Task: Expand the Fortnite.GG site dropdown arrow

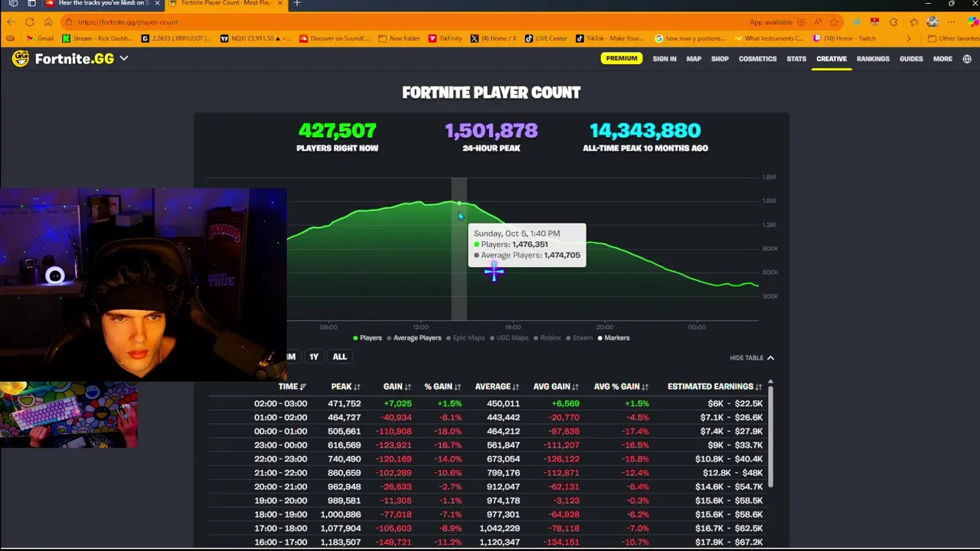Action: [x=123, y=59]
